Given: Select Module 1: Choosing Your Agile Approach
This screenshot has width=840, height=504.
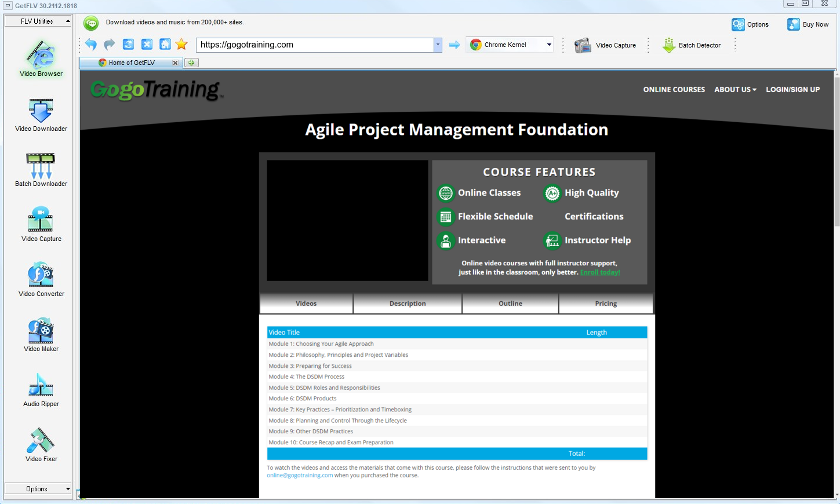Looking at the screenshot, I should 457,344.
